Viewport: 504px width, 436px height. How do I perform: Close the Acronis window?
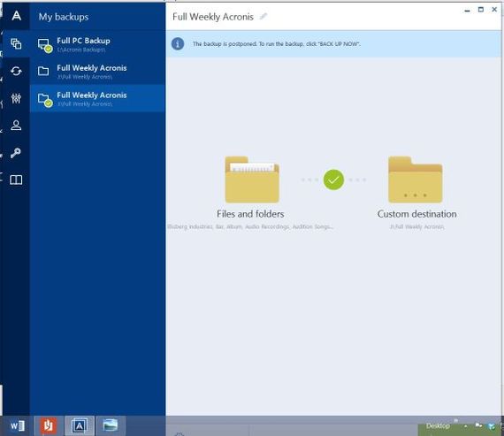[494, 10]
